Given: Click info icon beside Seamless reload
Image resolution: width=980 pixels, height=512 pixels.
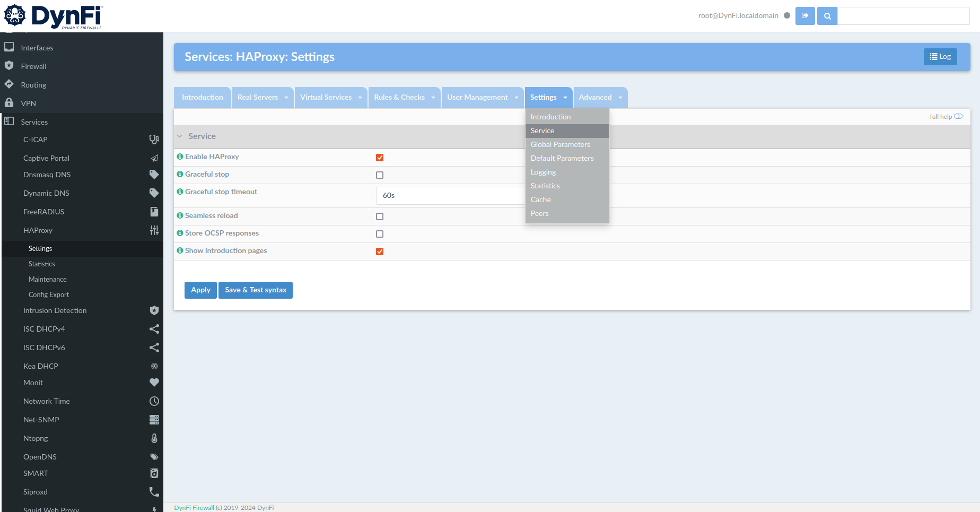Looking at the screenshot, I should point(180,215).
